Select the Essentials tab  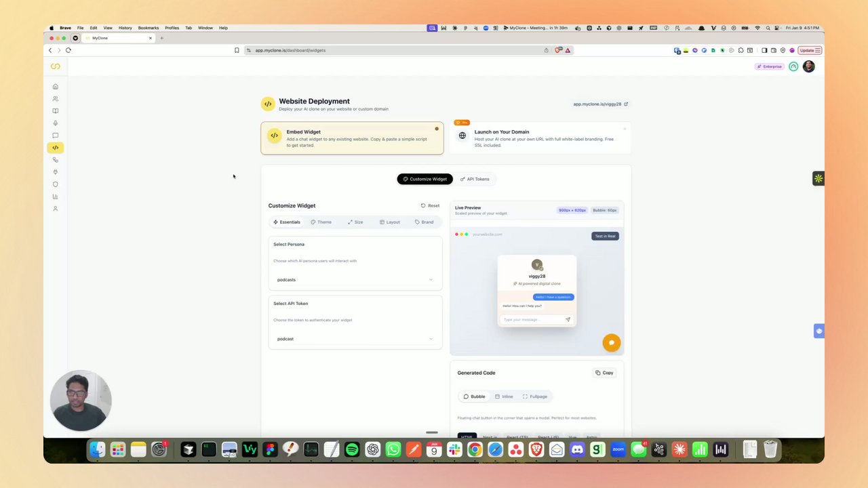(x=286, y=222)
